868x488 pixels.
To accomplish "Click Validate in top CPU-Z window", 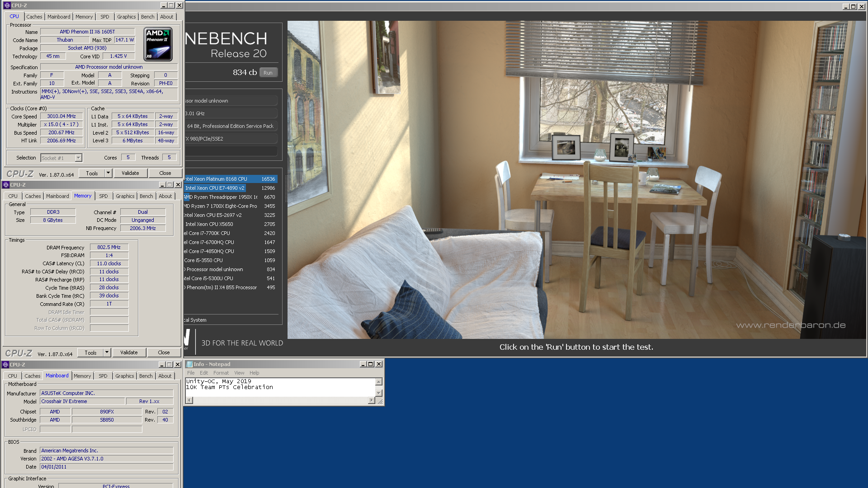I will 130,173.
